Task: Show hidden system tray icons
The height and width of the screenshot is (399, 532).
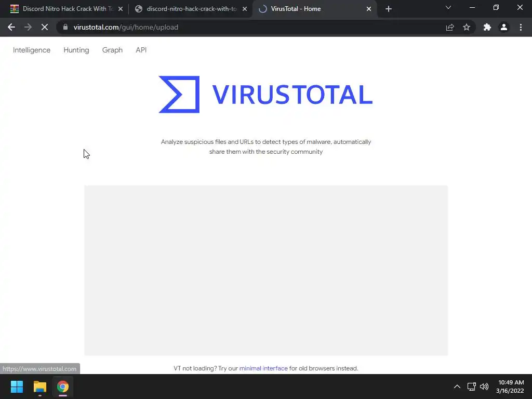Action: (x=457, y=387)
